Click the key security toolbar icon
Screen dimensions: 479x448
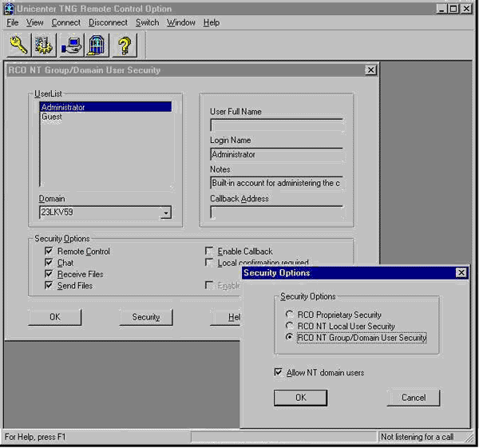click(x=18, y=45)
